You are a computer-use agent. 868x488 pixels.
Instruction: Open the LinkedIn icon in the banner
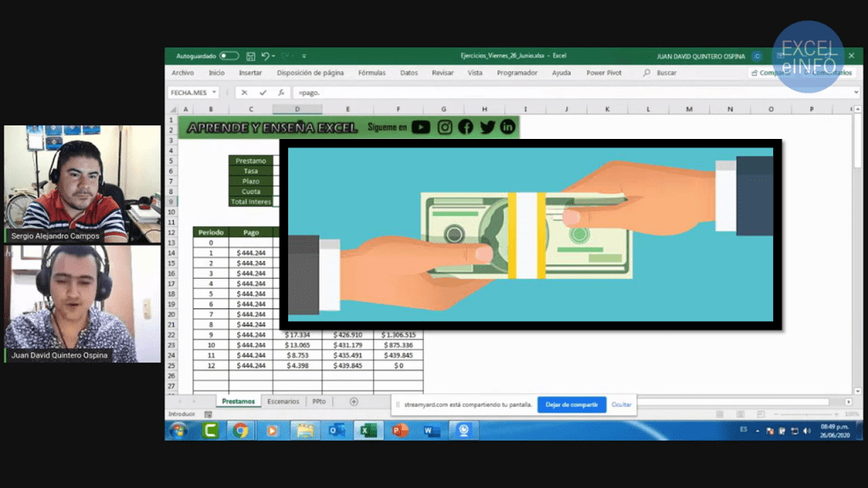[507, 127]
